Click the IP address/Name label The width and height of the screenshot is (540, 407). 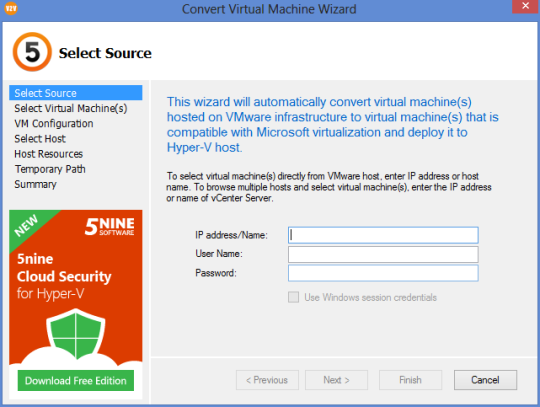pos(231,235)
